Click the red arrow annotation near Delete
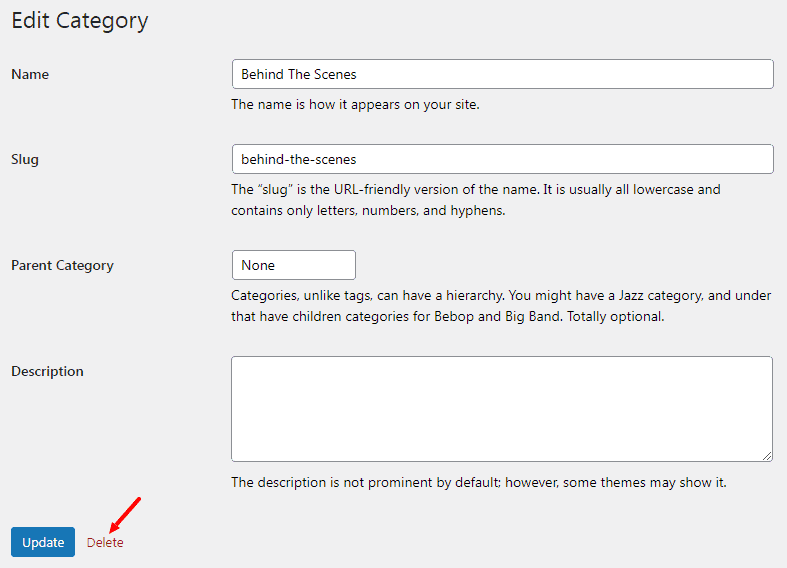The height and width of the screenshot is (568, 787). 125,515
